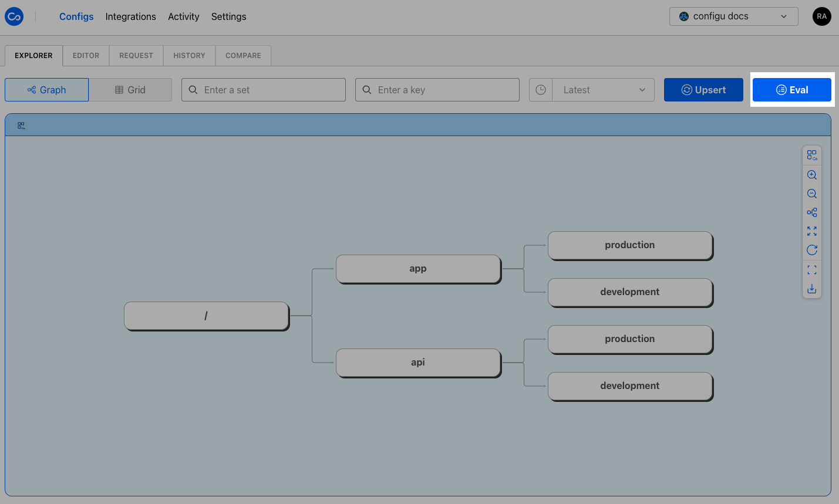Click the small grid icon in graph header

pos(21,126)
